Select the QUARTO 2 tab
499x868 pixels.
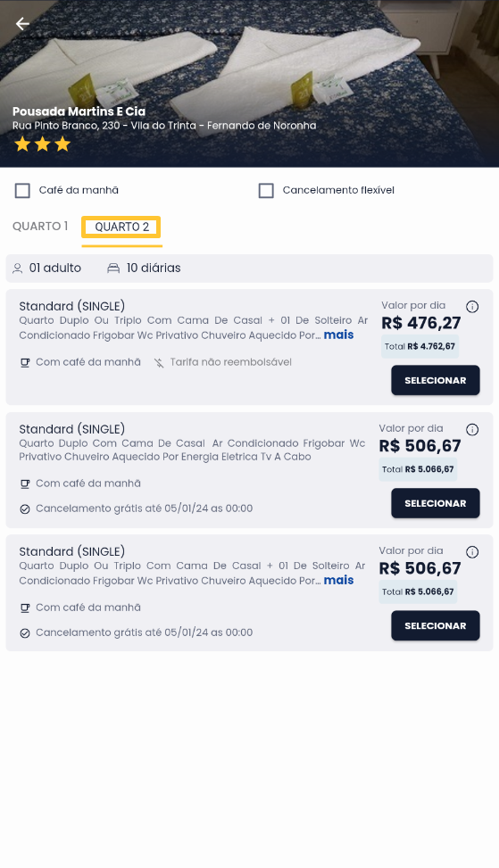(121, 227)
